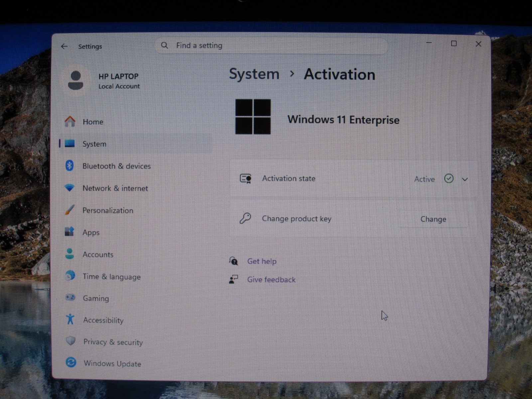
Task: Click the back arrow in Settings
Action: click(64, 47)
